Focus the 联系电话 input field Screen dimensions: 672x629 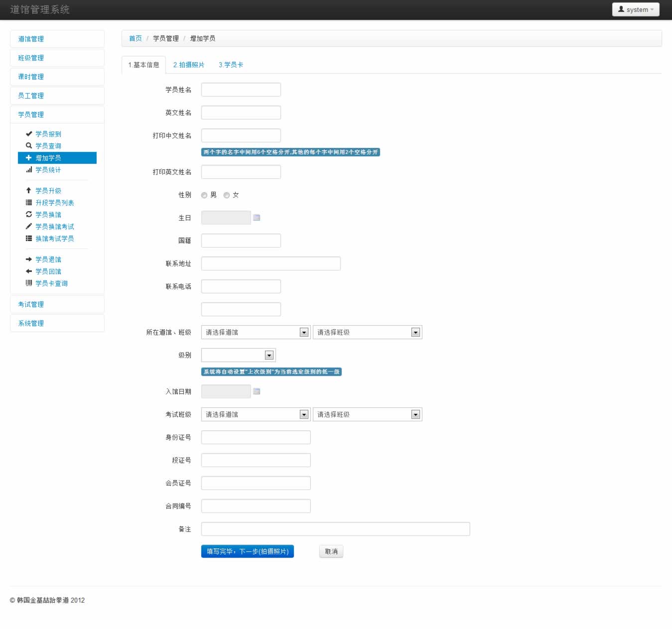pos(241,286)
